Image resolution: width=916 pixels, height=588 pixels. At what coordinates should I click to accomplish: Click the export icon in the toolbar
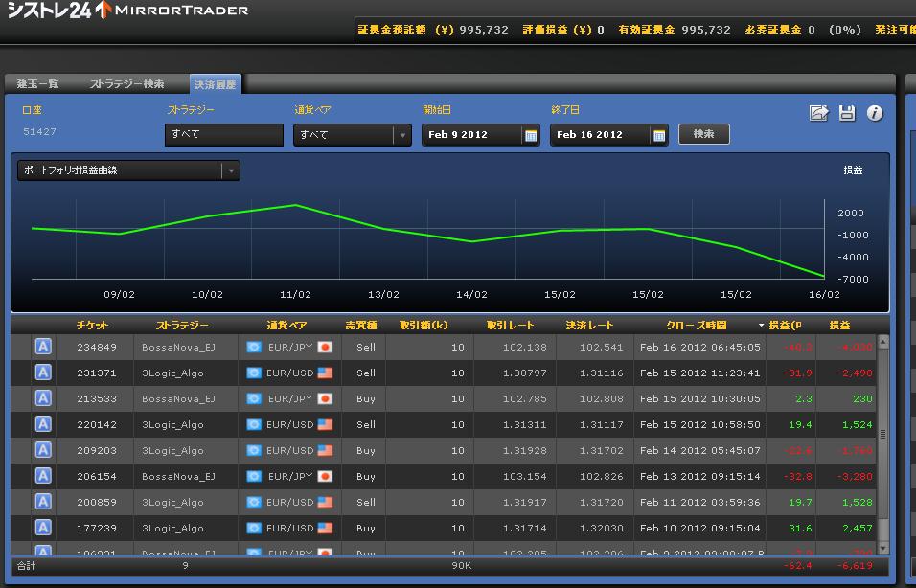[818, 113]
